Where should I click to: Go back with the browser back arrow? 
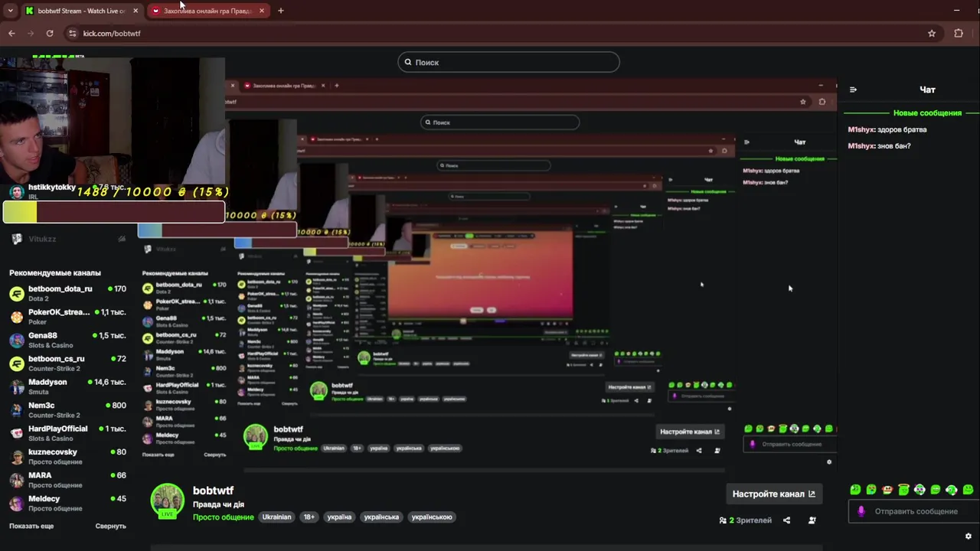pos(11,34)
